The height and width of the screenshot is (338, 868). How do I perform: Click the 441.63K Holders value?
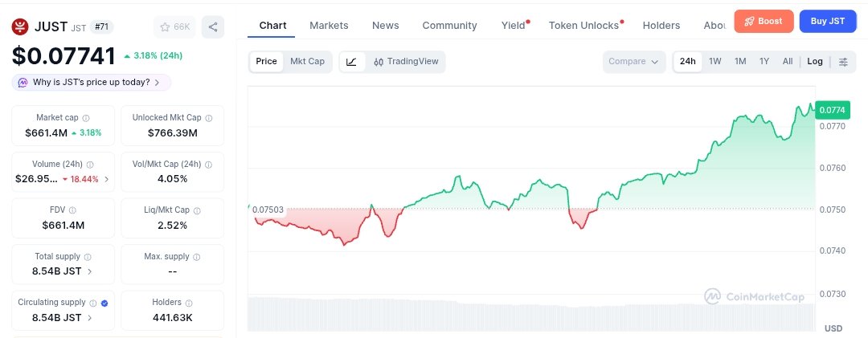pos(173,318)
